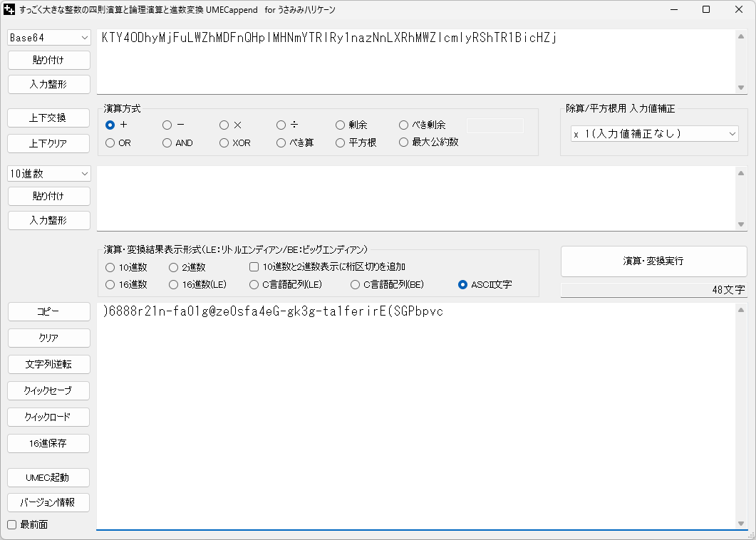
Task: Expand the 入力値補正 x 1 dropdown
Action: pyautogui.click(x=654, y=133)
